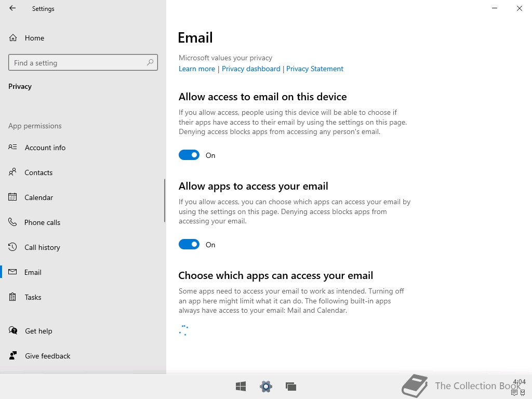Click the Settings gear icon on taskbar
Image resolution: width=532 pixels, height=399 pixels.
coord(265,386)
